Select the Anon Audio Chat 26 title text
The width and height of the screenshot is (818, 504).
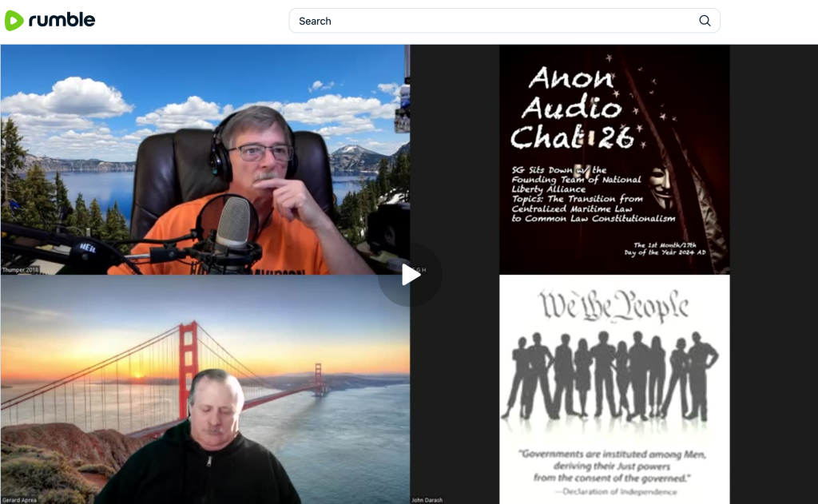click(x=571, y=108)
